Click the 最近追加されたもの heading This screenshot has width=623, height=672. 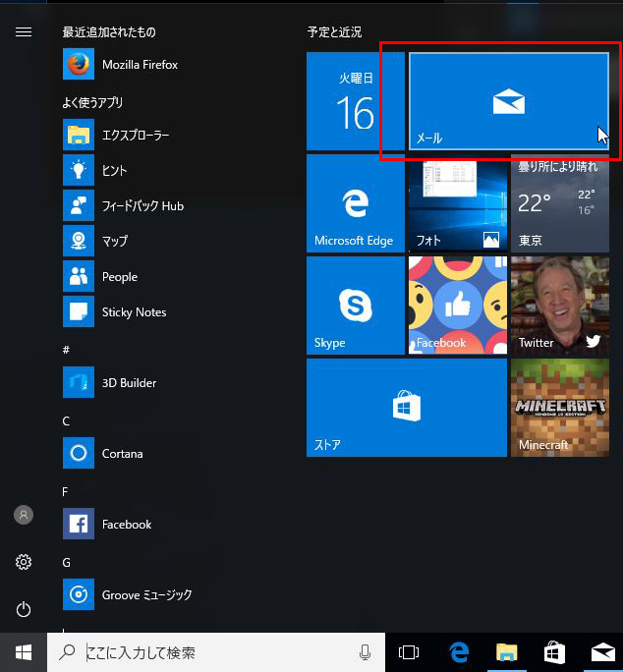(109, 32)
